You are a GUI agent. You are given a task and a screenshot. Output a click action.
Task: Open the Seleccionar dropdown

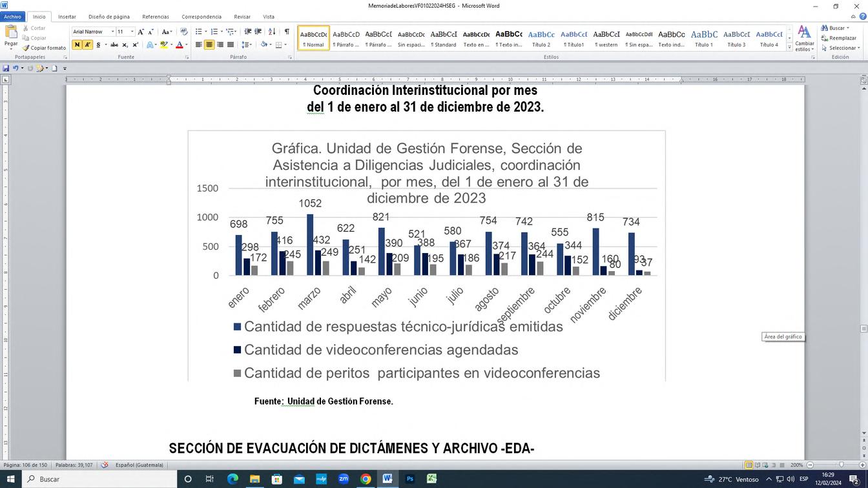click(840, 48)
